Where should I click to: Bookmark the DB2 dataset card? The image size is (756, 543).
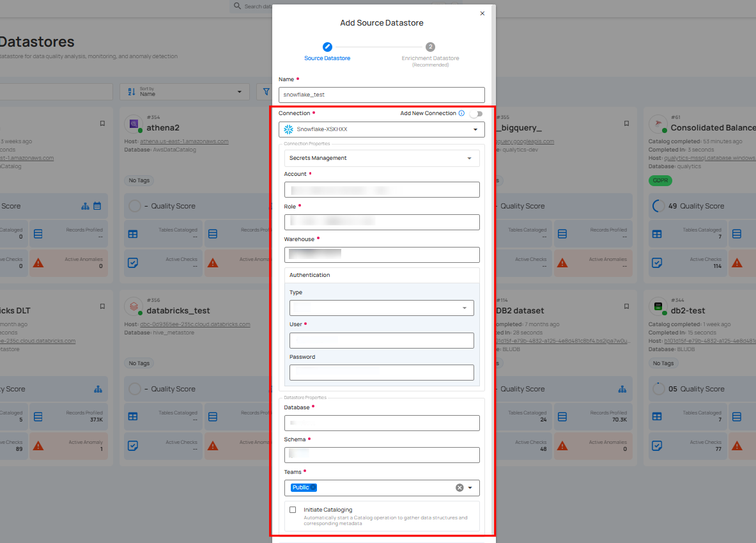tap(626, 306)
